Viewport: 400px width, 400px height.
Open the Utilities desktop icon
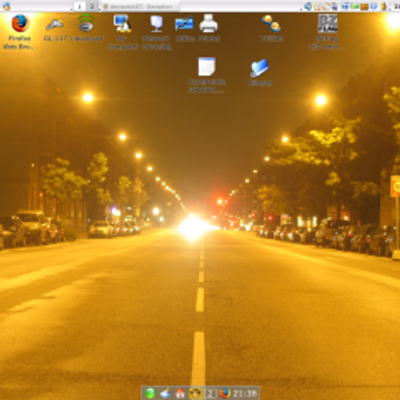click(271, 23)
